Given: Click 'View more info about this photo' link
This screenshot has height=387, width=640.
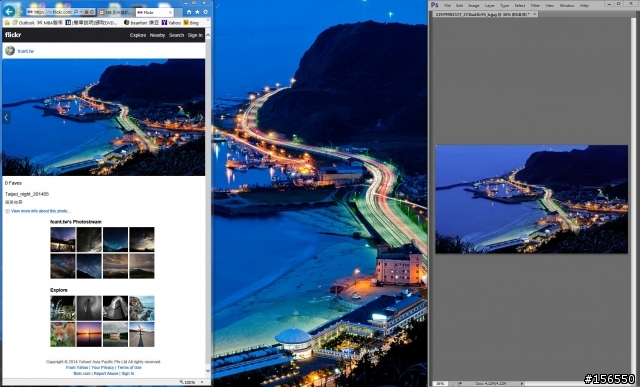Looking at the screenshot, I should [x=40, y=211].
